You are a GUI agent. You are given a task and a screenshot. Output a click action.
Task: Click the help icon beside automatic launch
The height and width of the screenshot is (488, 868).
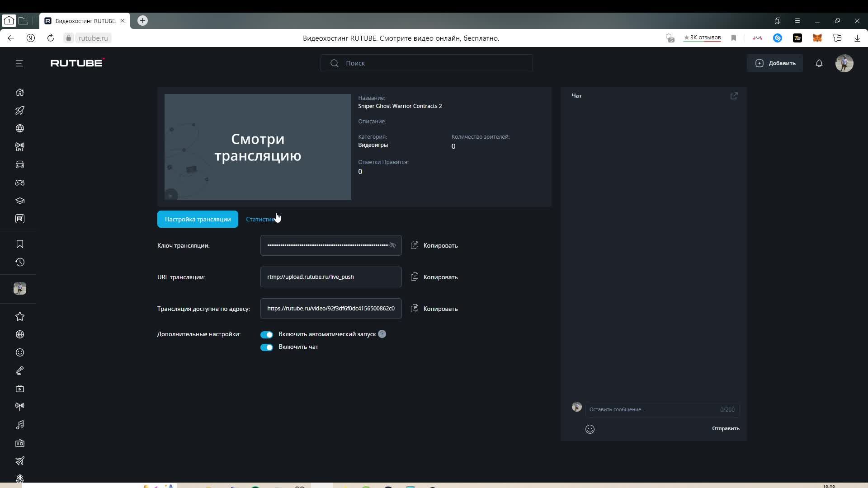click(x=382, y=334)
